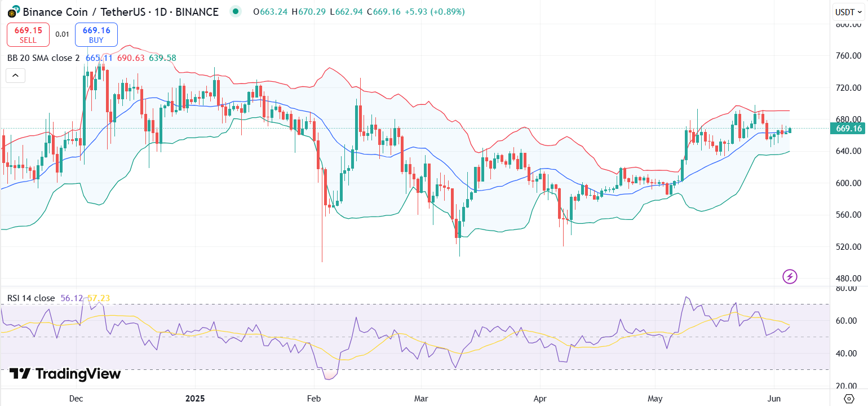Screen dimensions: 868x406
Task: Click the Feb label on the time axis
Action: [x=314, y=399]
